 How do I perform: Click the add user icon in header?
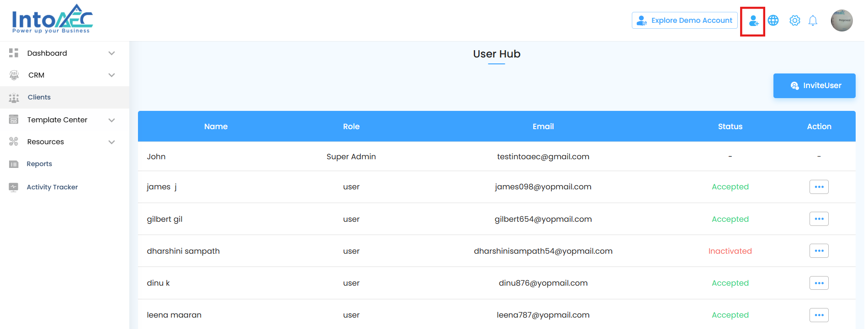pos(753,21)
